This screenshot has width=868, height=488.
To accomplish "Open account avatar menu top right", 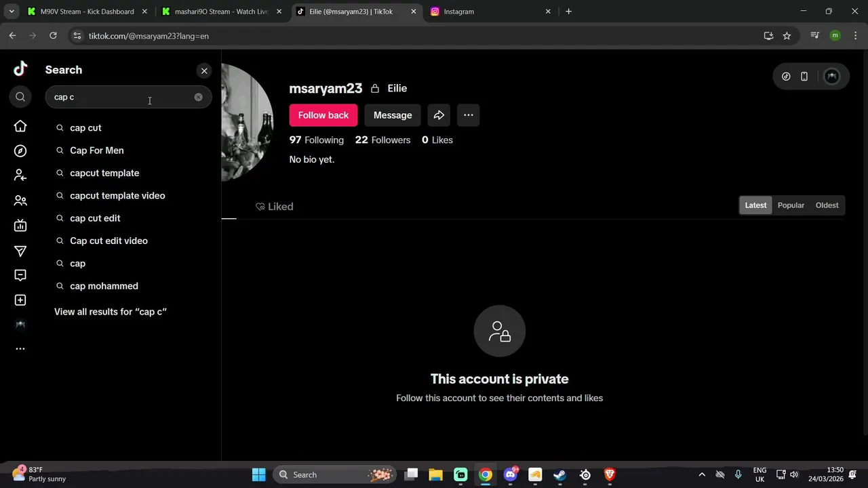I will [x=831, y=77].
